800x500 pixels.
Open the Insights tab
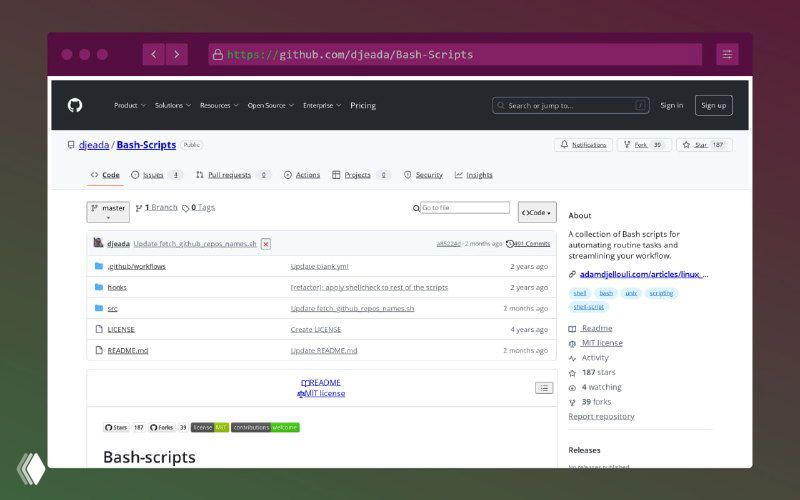[473, 175]
